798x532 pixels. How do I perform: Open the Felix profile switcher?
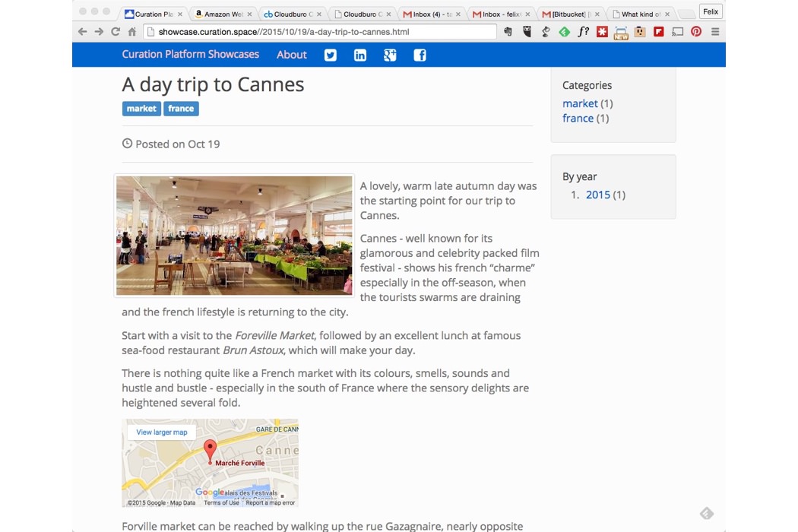(710, 11)
